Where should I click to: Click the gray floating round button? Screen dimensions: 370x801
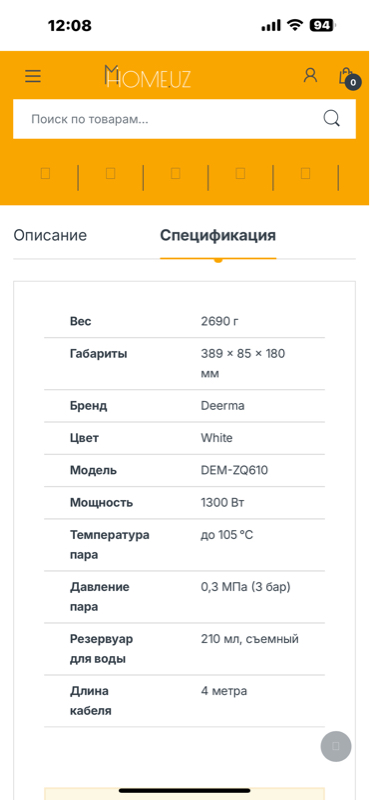click(336, 746)
